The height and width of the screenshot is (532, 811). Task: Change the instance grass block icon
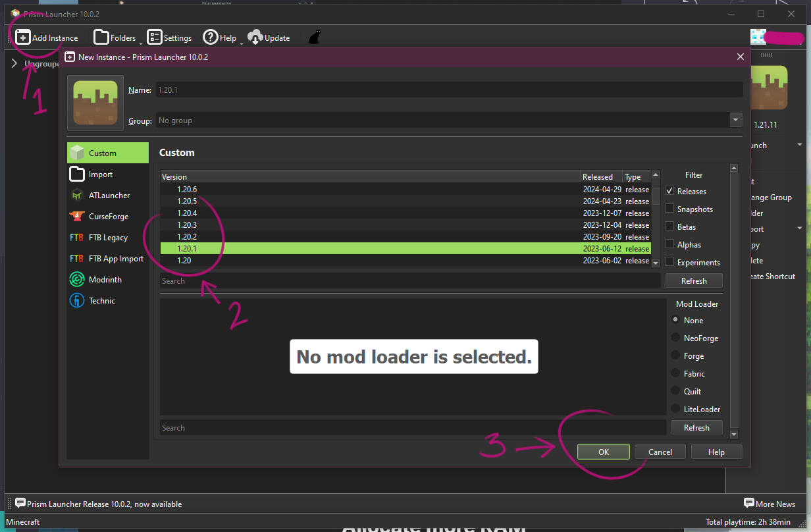pos(95,103)
